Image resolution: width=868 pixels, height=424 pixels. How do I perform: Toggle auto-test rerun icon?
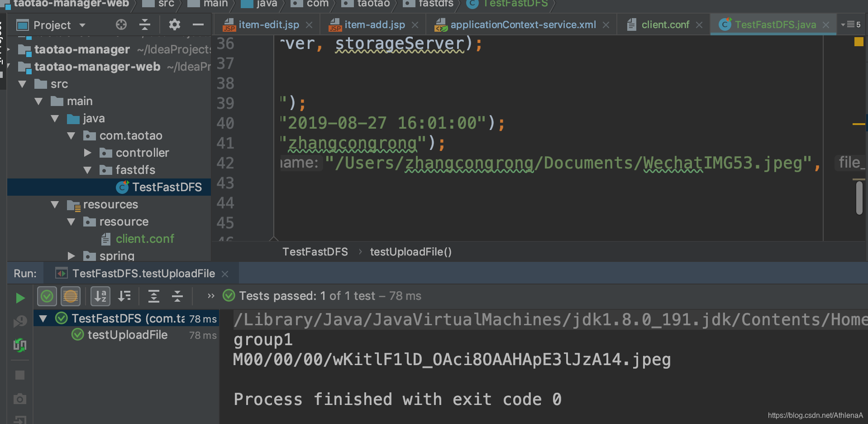tap(20, 345)
